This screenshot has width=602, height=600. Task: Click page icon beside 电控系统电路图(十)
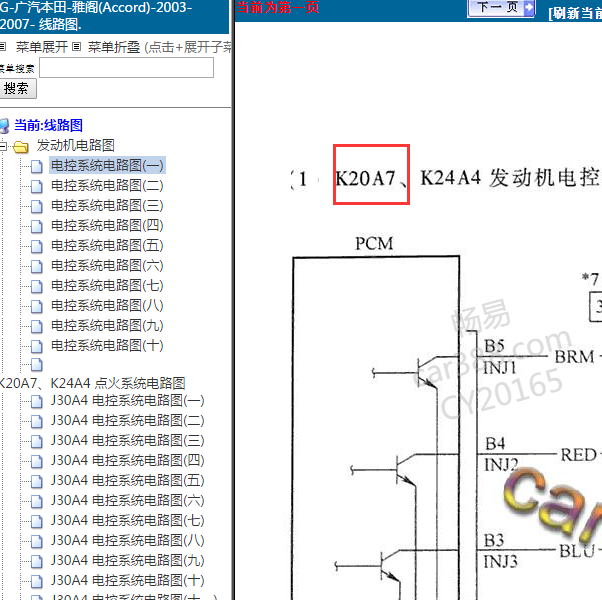(36, 346)
